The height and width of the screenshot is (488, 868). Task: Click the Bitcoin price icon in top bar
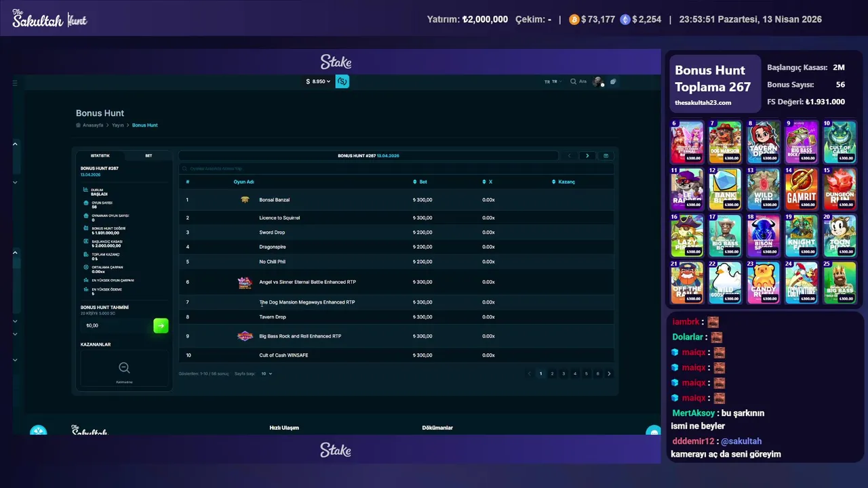tap(574, 20)
